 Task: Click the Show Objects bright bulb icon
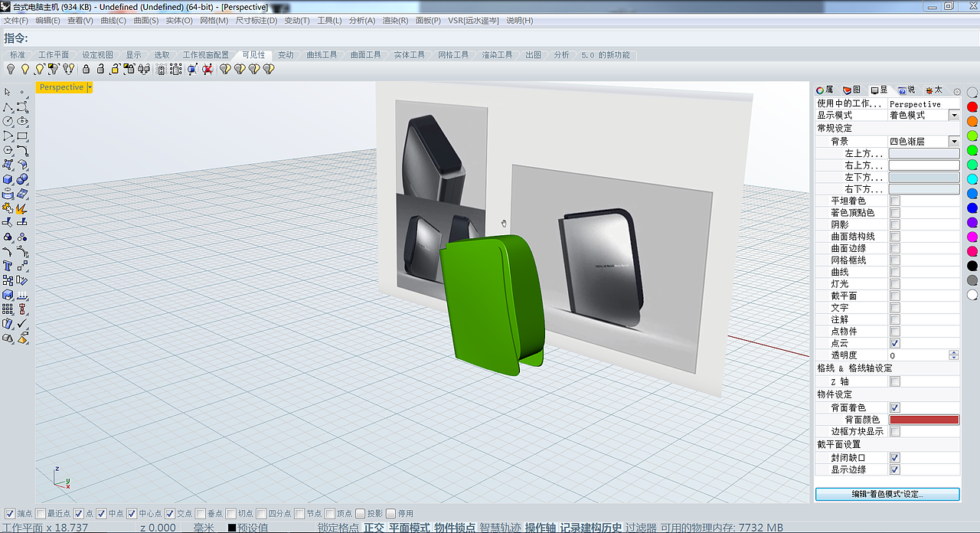click(x=25, y=69)
